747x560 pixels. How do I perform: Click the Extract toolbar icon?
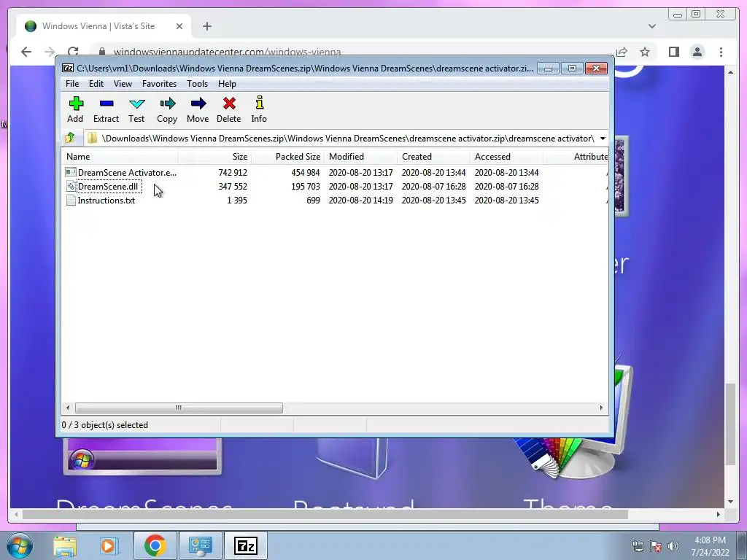[106, 109]
